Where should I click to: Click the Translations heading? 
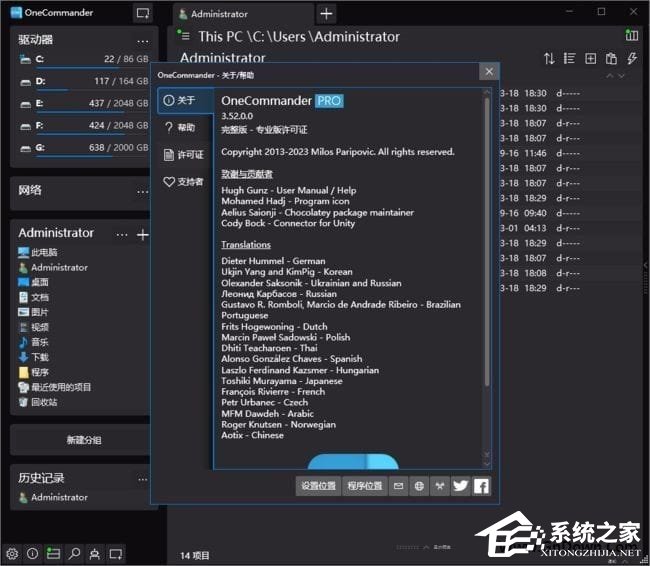pyautogui.click(x=246, y=245)
